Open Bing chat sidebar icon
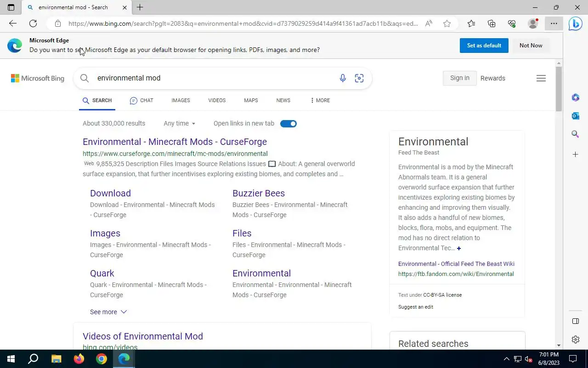 [x=576, y=23]
